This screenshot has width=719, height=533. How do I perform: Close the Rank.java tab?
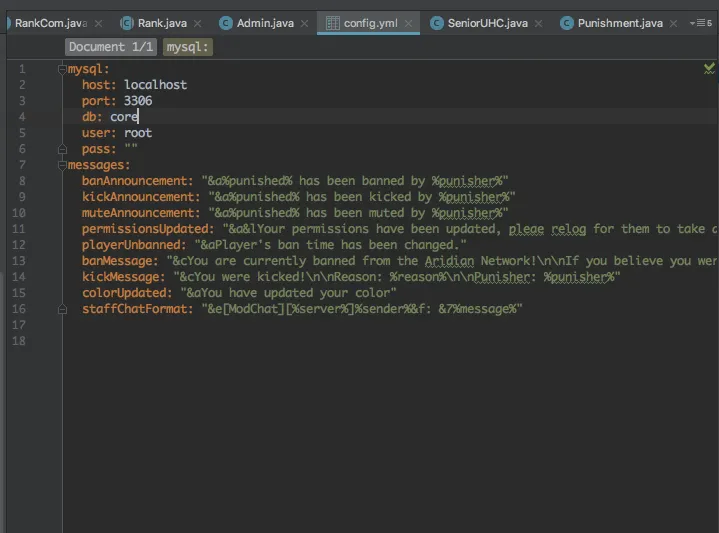(x=199, y=23)
